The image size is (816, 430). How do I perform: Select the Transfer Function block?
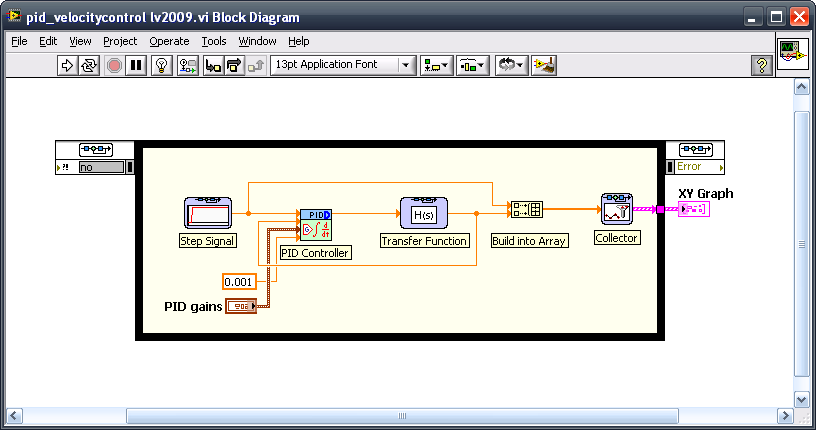(424, 212)
